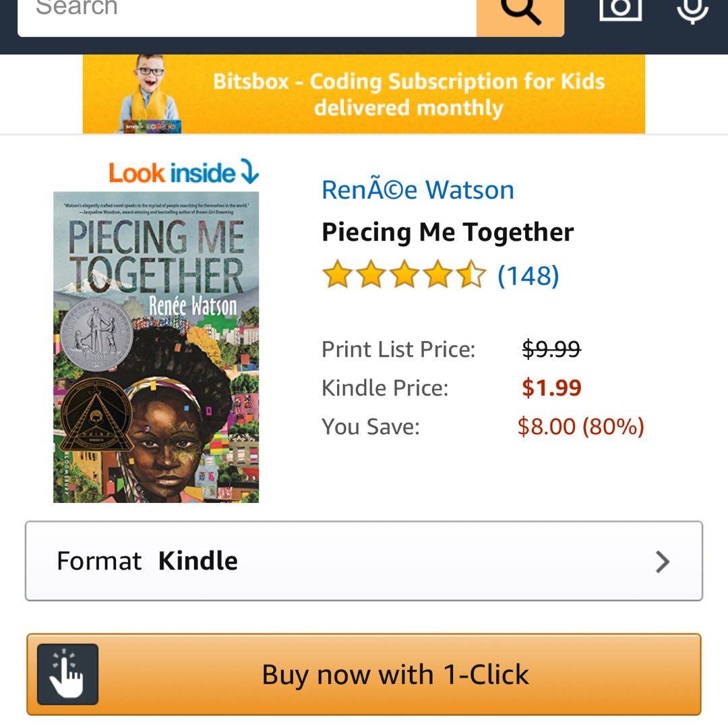View the 148 customer reviews
Screen dimensions: 728x728
click(x=528, y=276)
